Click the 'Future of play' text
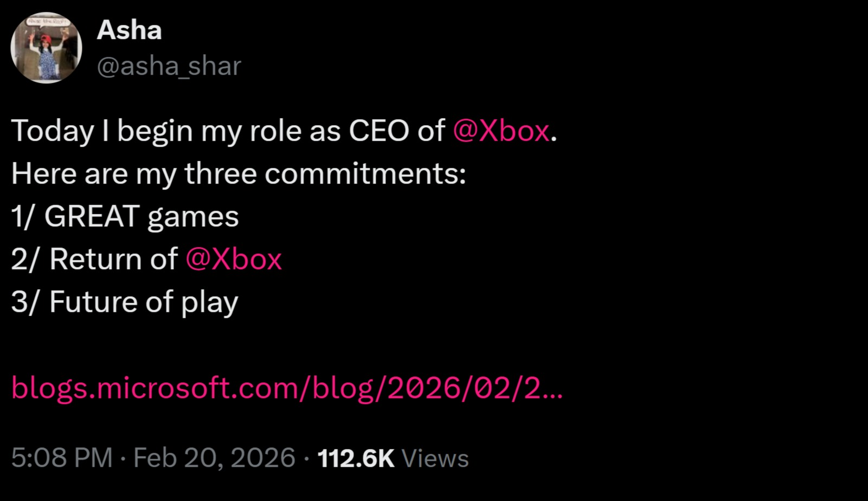 [x=144, y=302]
